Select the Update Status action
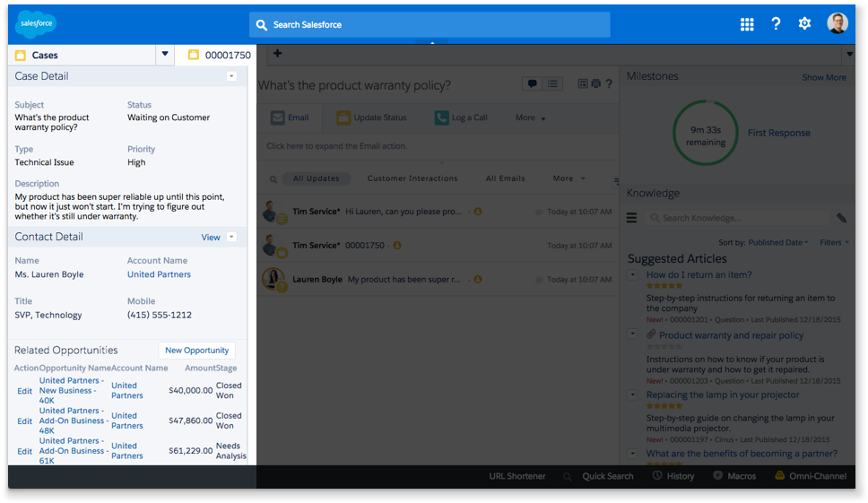The width and height of the screenshot is (868, 503). coord(371,117)
